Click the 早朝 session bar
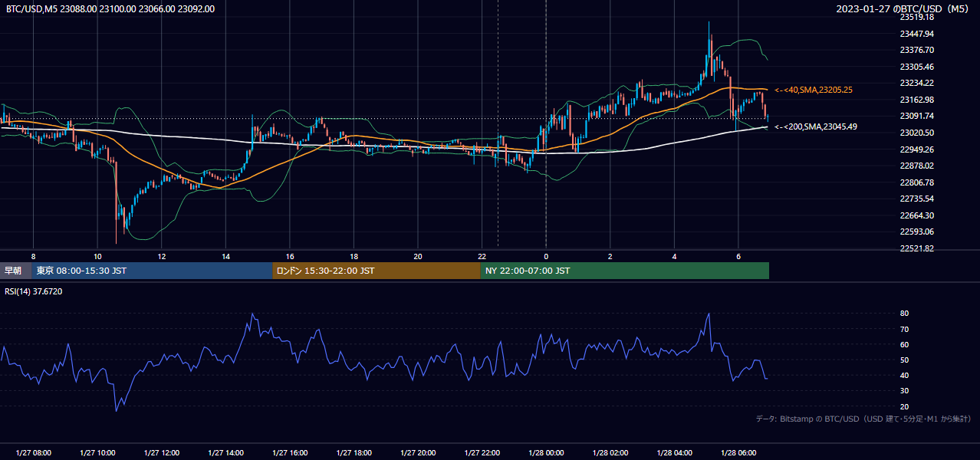Screen dimensions: 980x460 16,271
